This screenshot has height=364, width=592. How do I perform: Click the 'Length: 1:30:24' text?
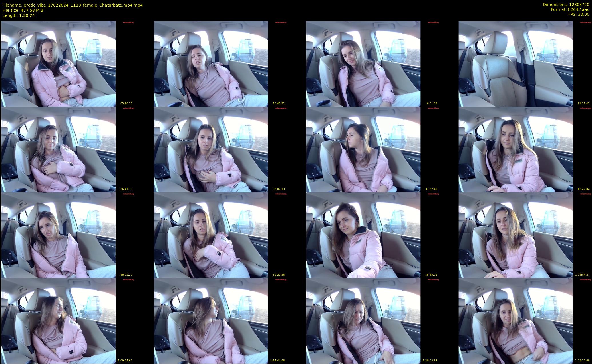click(x=19, y=15)
